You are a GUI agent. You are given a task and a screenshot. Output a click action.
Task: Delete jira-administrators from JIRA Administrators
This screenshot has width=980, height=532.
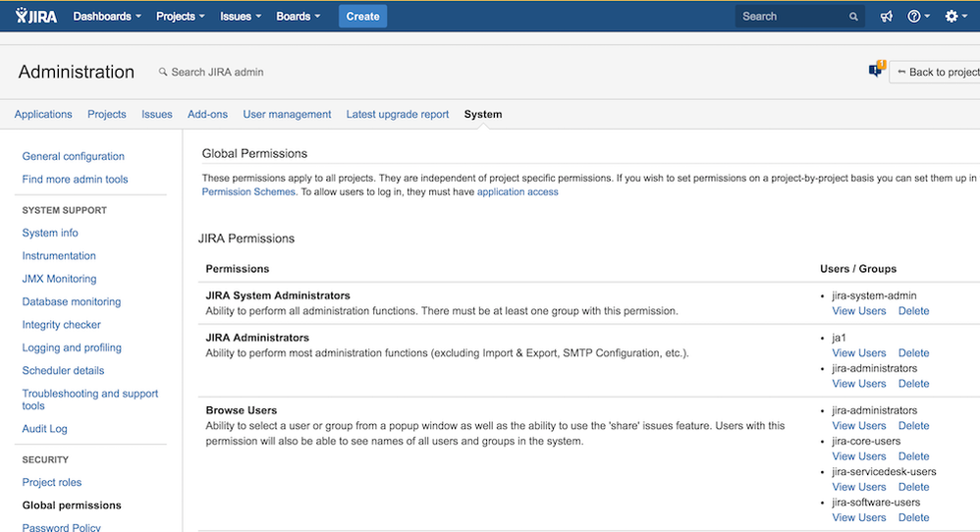914,384
